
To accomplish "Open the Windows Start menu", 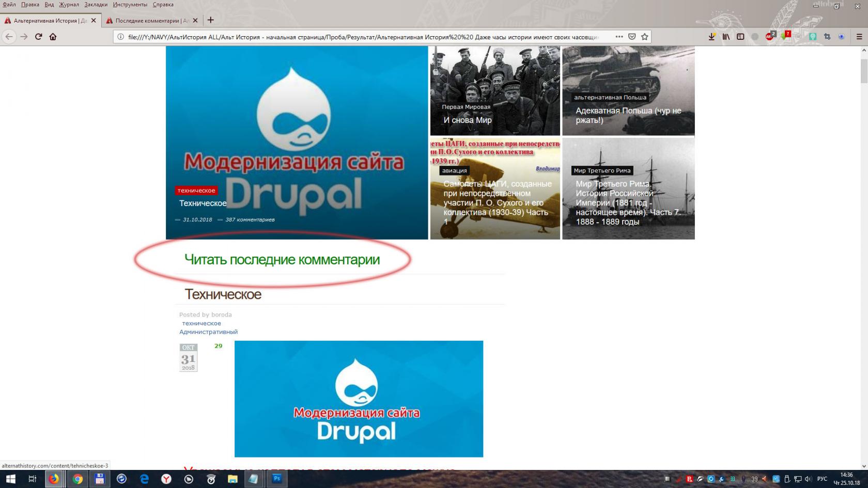I will 10,479.
